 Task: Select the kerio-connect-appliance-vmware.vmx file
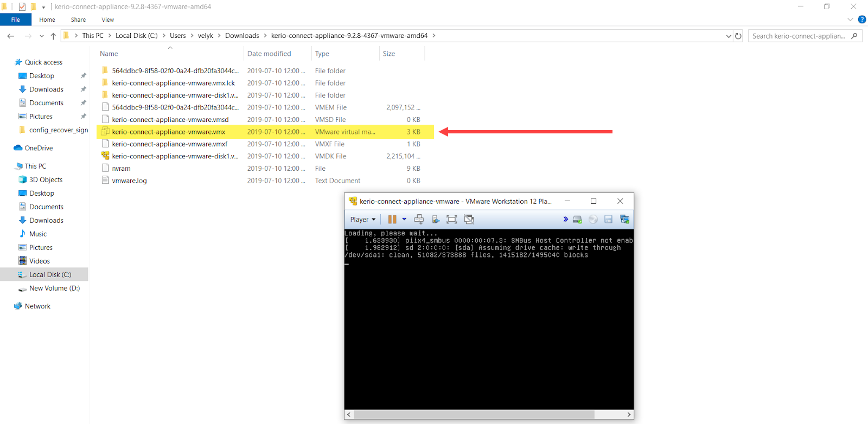click(265, 132)
